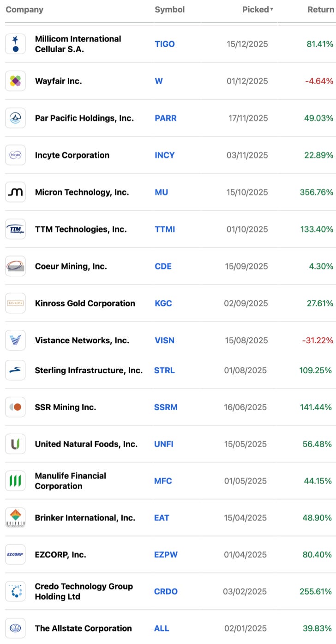336x644 pixels.
Task: Open the Credo Technology Group logo
Action: click(x=15, y=591)
